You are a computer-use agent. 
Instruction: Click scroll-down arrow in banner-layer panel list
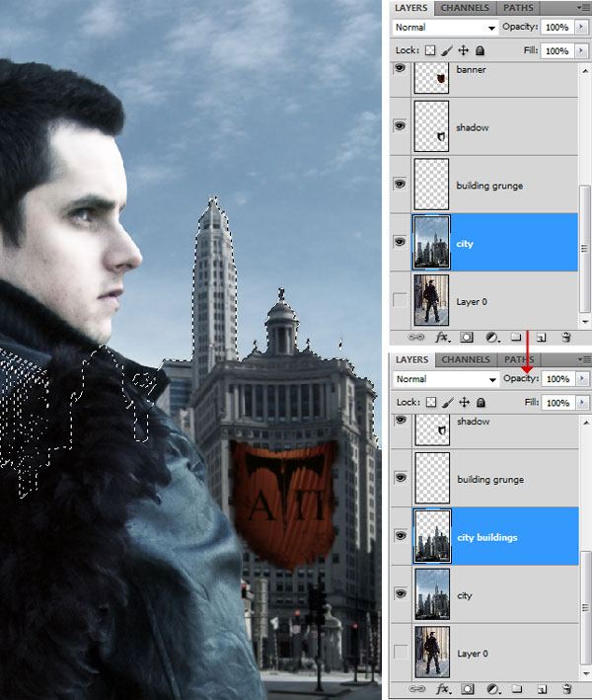click(x=585, y=322)
